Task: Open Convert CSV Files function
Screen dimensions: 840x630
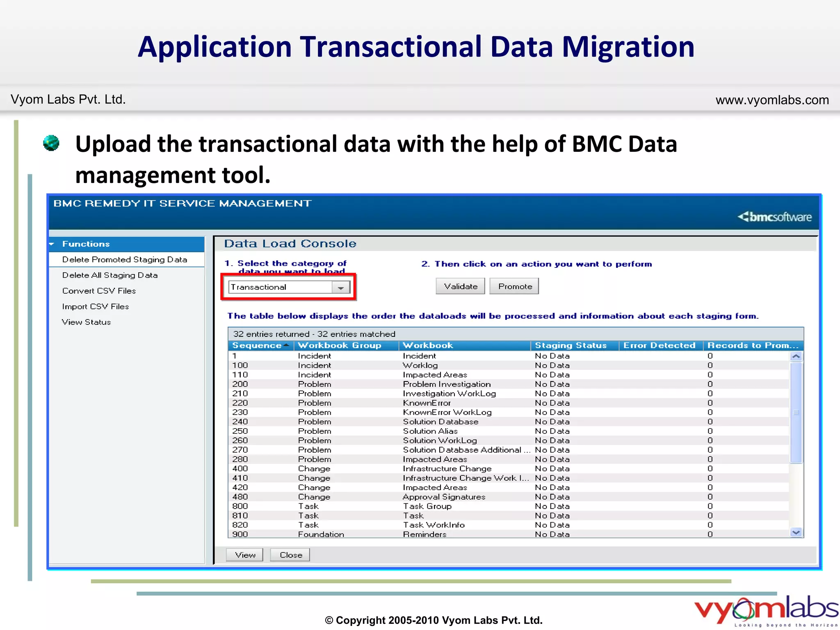Action: (99, 291)
